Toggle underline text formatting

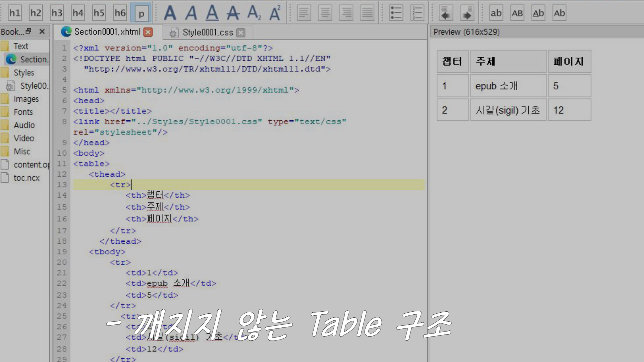pyautogui.click(x=212, y=13)
